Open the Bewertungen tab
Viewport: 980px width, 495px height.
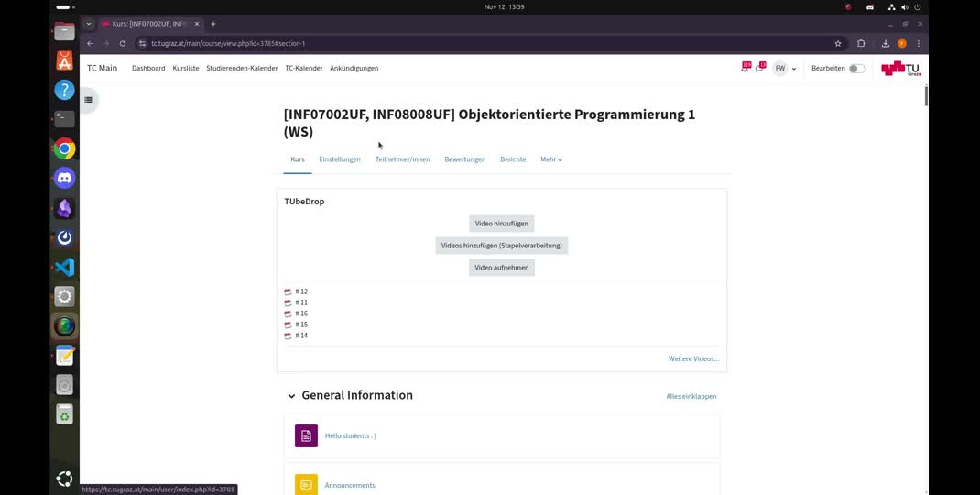point(465,159)
